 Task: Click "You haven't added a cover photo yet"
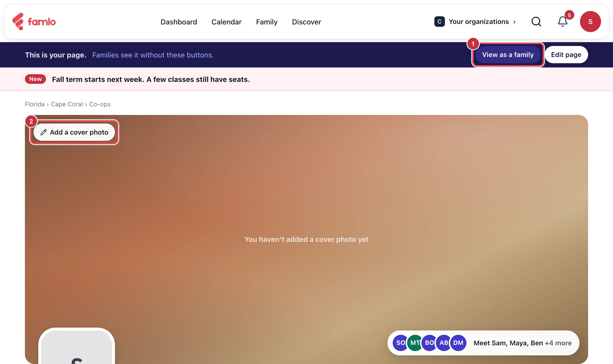pyautogui.click(x=306, y=239)
